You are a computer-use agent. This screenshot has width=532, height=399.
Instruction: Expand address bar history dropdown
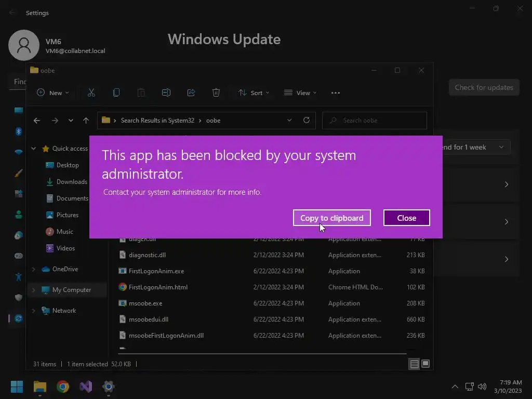pos(289,120)
